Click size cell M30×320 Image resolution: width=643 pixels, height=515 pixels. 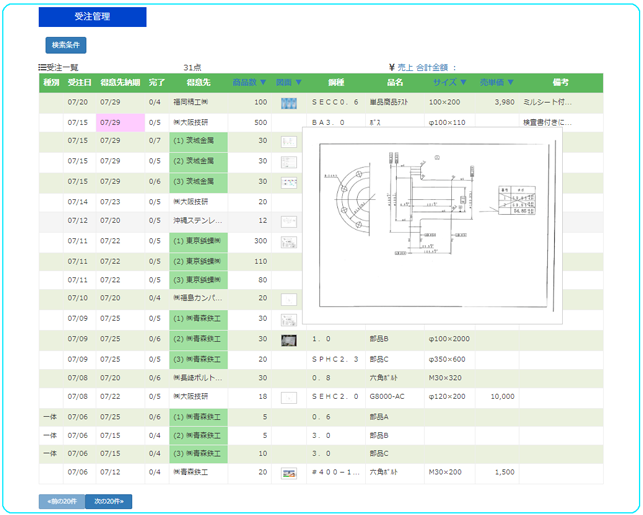[x=449, y=379]
